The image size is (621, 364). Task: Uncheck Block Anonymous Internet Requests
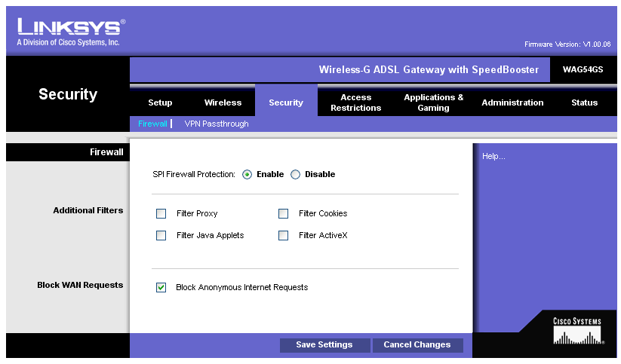[161, 288]
